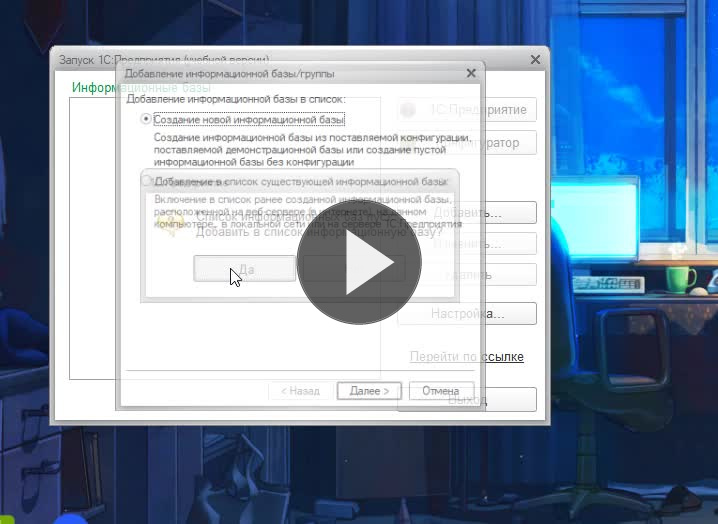This screenshot has width=718, height=524.
Task: Close the 'Запуск 1С:Предприятия' window
Action: click(535, 60)
